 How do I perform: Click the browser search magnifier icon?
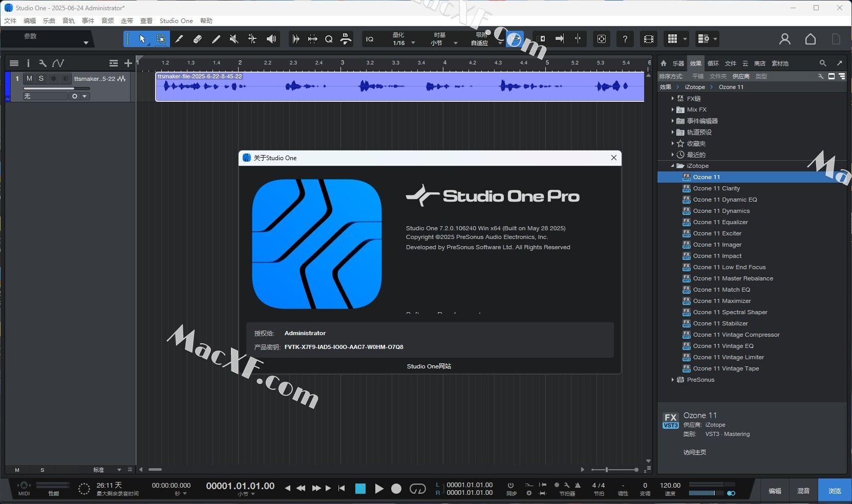click(x=823, y=63)
